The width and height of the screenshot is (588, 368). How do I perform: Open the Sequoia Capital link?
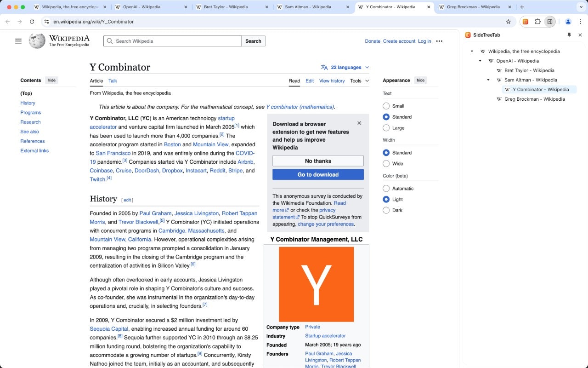point(109,329)
